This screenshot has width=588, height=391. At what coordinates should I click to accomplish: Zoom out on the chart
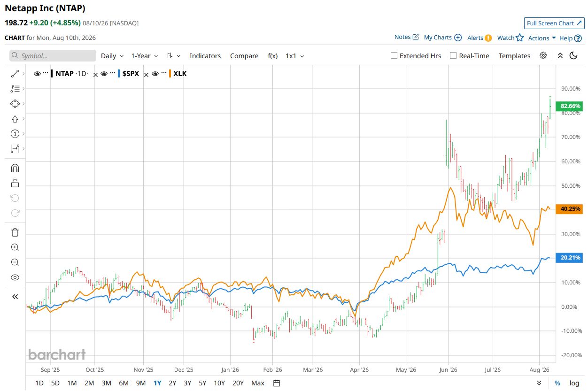pos(15,262)
